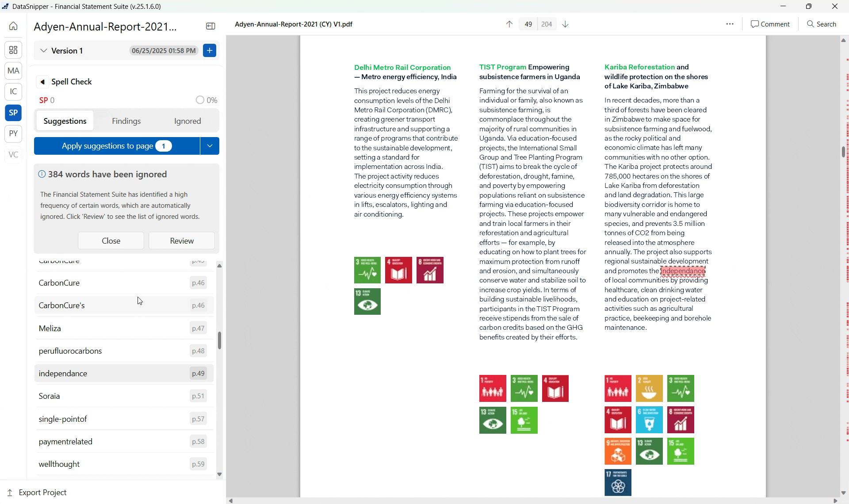The image size is (849, 504).
Task: Select the single-pointof suggestion
Action: coord(124,419)
